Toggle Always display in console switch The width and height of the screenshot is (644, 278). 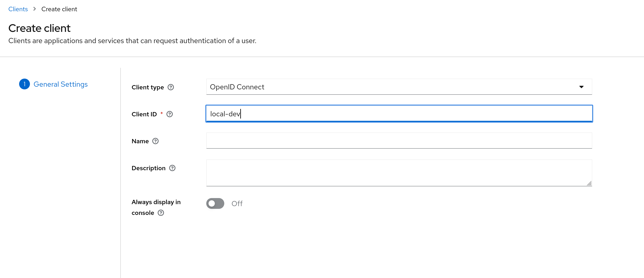coord(215,203)
